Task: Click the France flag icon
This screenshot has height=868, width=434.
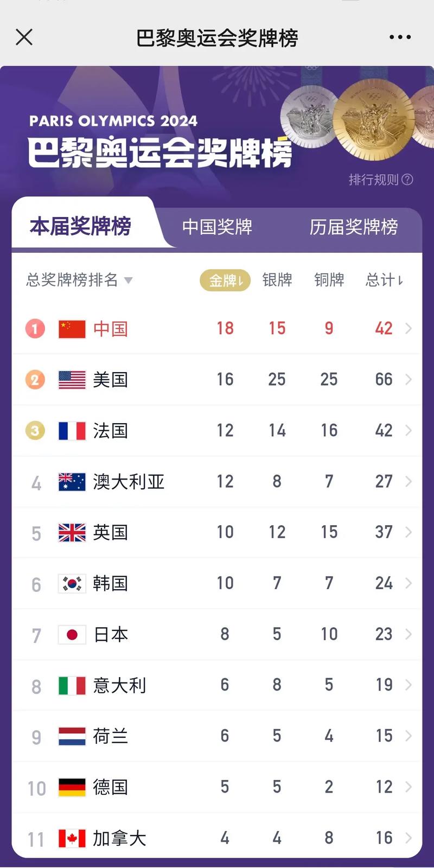Action: pyautogui.click(x=71, y=430)
